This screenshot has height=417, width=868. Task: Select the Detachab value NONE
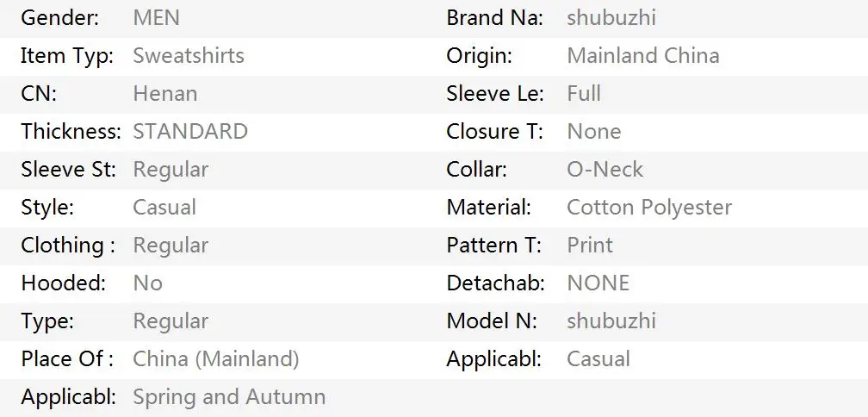pyautogui.click(x=598, y=283)
